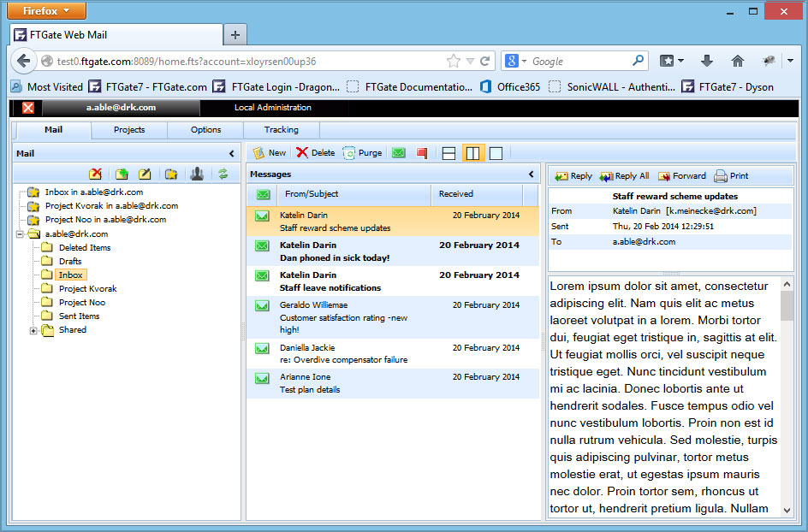The width and height of the screenshot is (808, 532).
Task: Expand the Shared folder node
Action: click(x=33, y=331)
